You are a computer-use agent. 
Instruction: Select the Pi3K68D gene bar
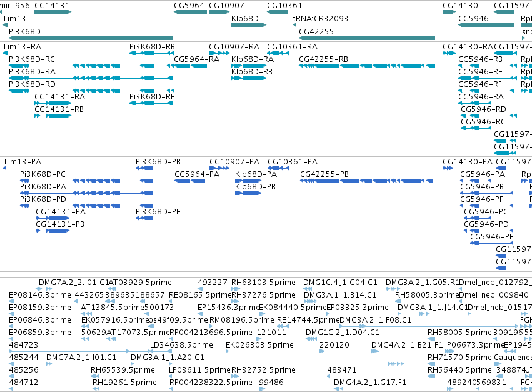pos(91,38)
